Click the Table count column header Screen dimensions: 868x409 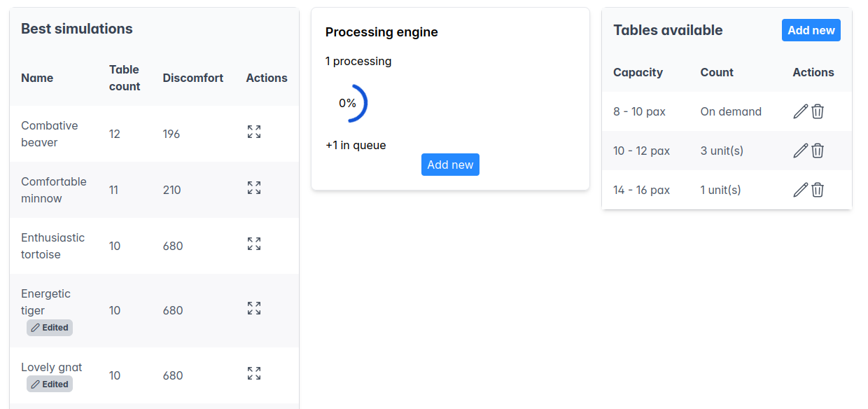click(125, 78)
